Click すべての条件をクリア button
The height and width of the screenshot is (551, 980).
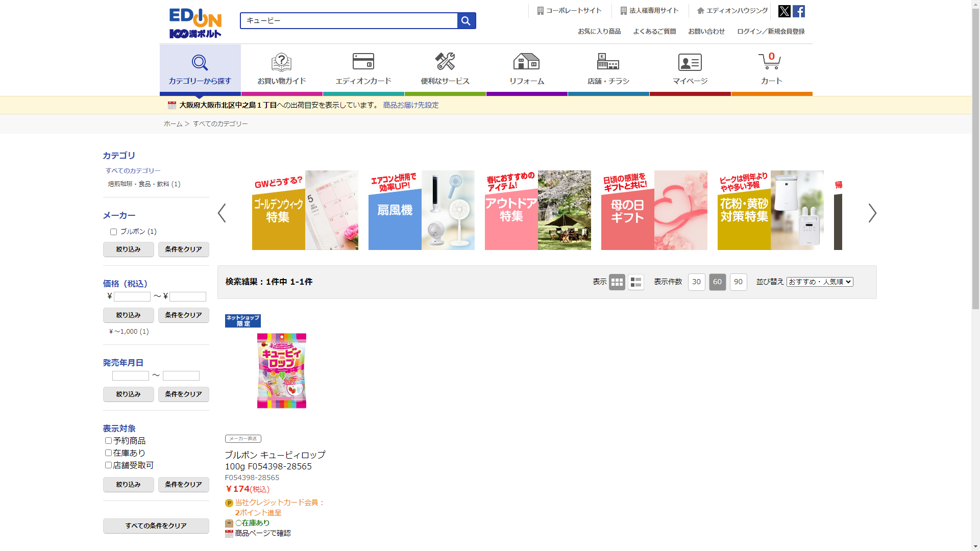click(156, 526)
